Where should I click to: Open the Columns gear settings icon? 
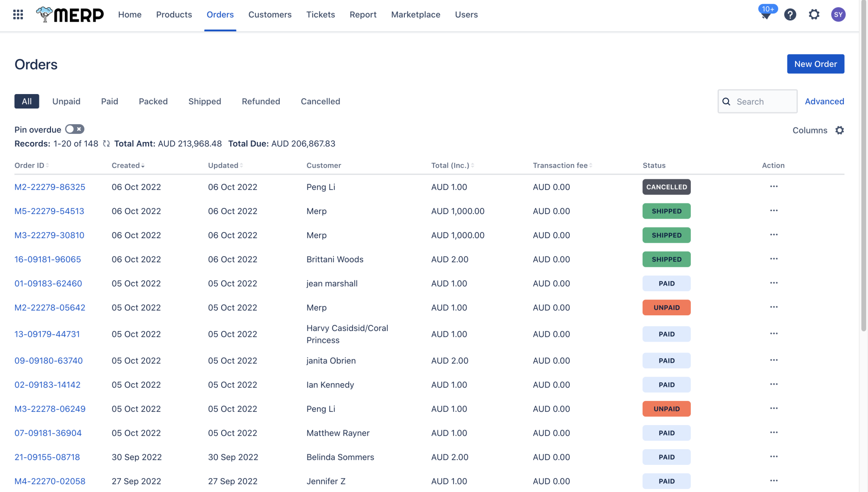tap(840, 130)
